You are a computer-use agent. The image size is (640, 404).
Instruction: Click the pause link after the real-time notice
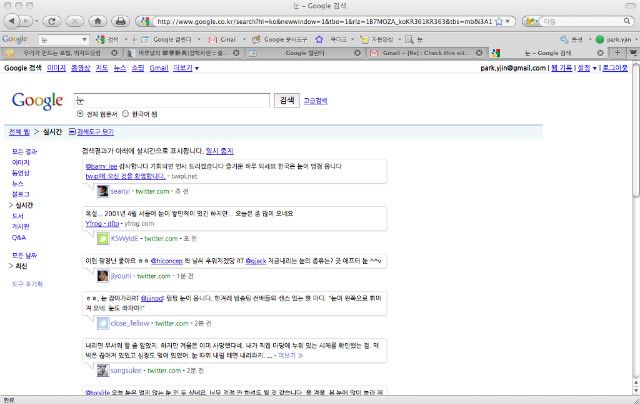point(220,151)
